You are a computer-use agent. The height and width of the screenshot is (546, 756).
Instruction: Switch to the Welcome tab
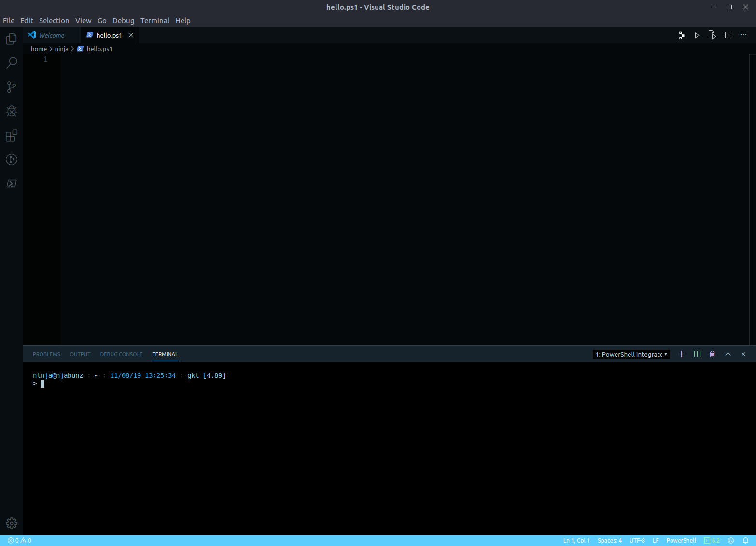click(51, 35)
